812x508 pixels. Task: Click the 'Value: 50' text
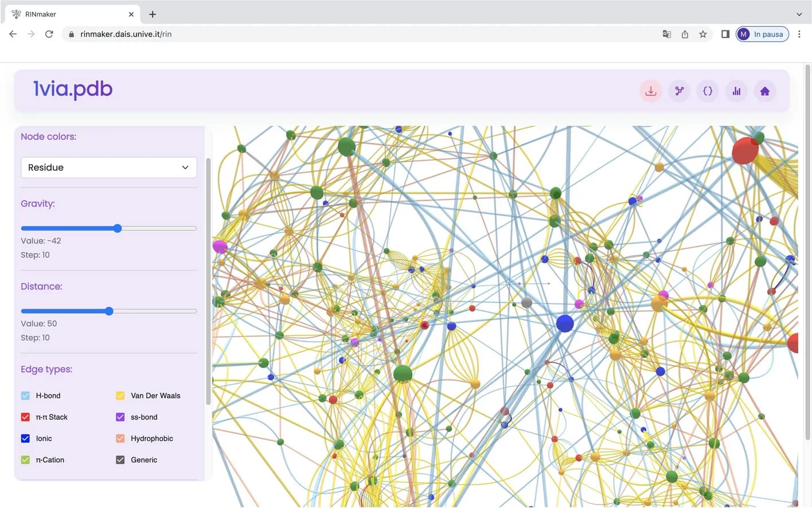tap(39, 323)
